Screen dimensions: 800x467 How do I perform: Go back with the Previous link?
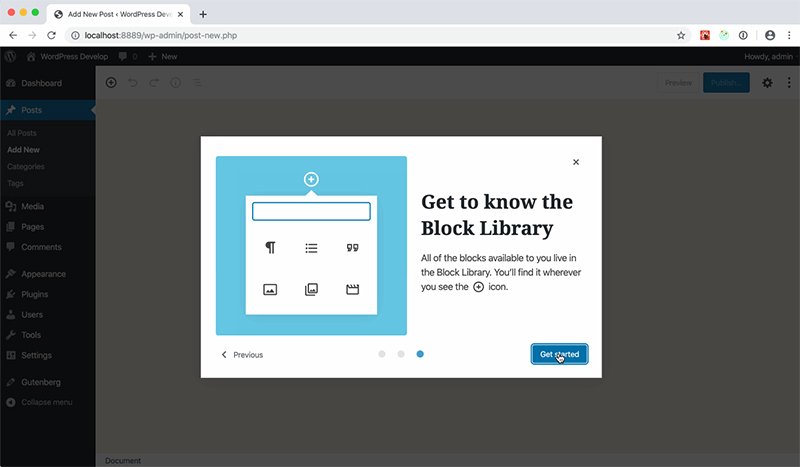(242, 355)
